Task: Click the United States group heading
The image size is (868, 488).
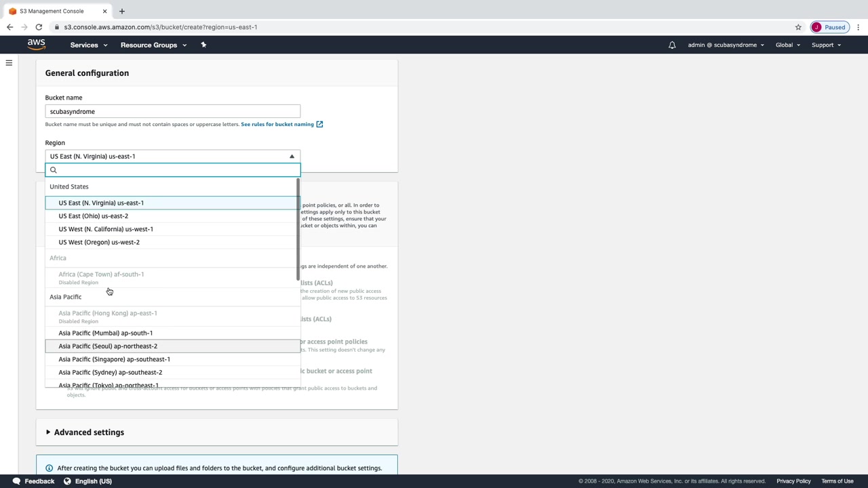Action: coord(69,186)
